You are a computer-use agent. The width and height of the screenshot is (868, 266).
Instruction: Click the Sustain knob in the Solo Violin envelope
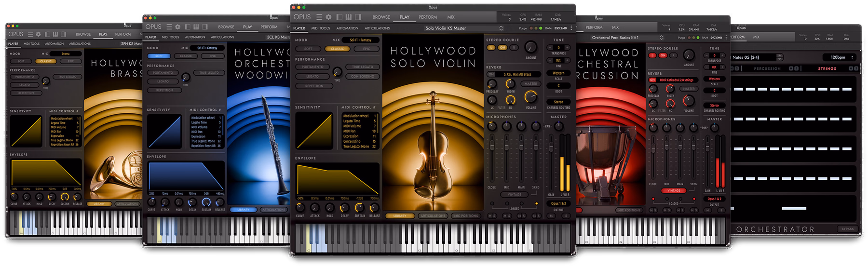tap(359, 208)
